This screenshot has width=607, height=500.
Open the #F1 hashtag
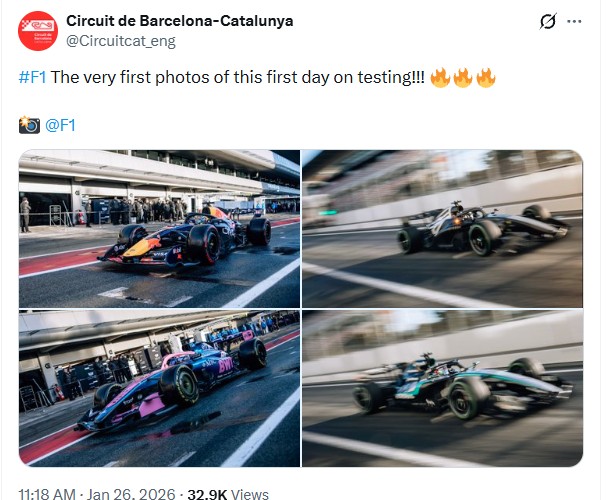32,78
